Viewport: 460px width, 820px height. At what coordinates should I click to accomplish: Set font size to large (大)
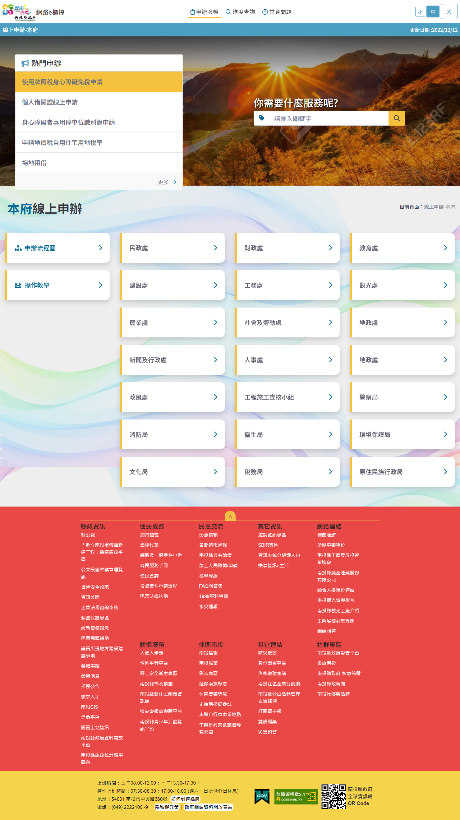pyautogui.click(x=449, y=12)
